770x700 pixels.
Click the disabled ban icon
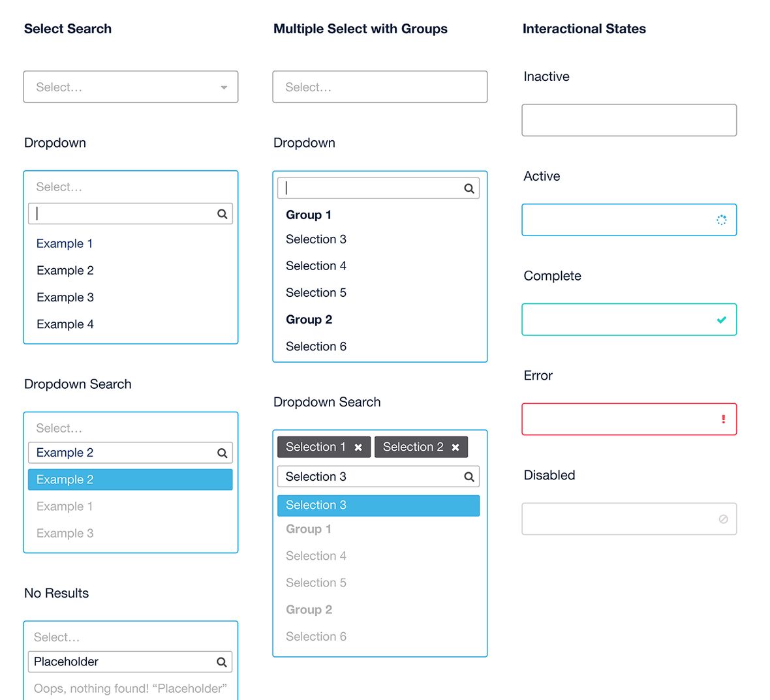click(723, 519)
